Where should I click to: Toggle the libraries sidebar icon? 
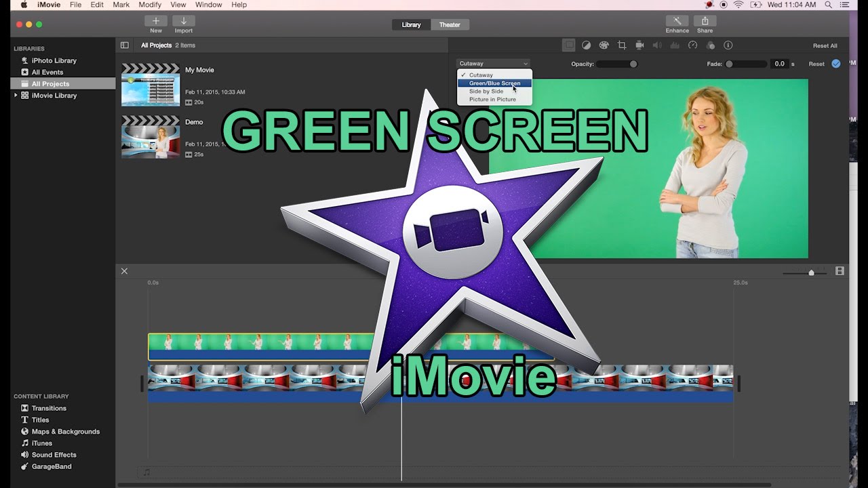tap(125, 45)
